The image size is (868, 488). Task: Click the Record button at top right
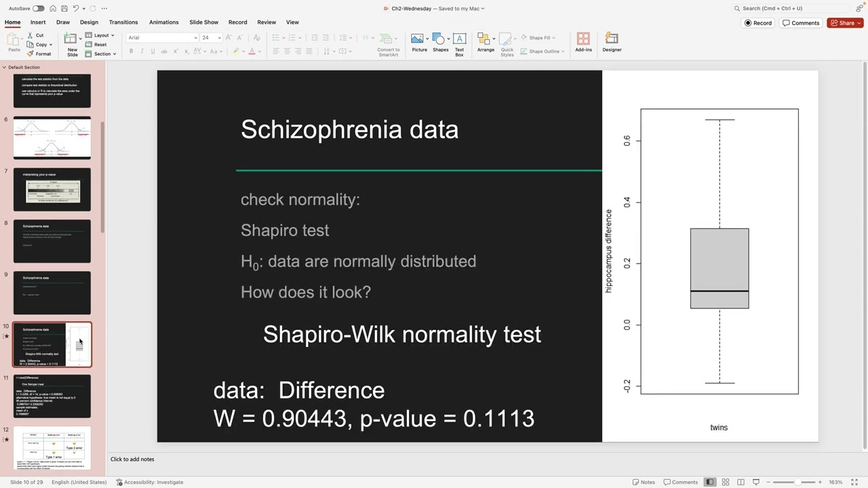758,23
